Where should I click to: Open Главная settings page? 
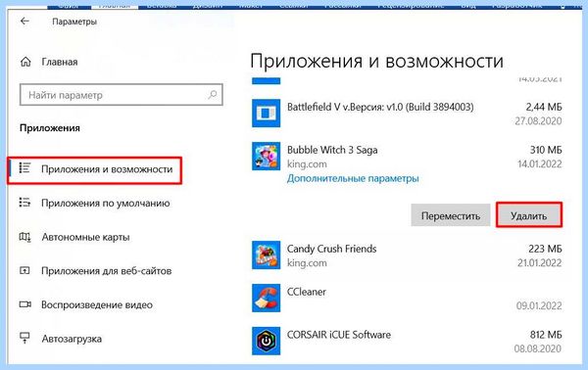pos(60,62)
